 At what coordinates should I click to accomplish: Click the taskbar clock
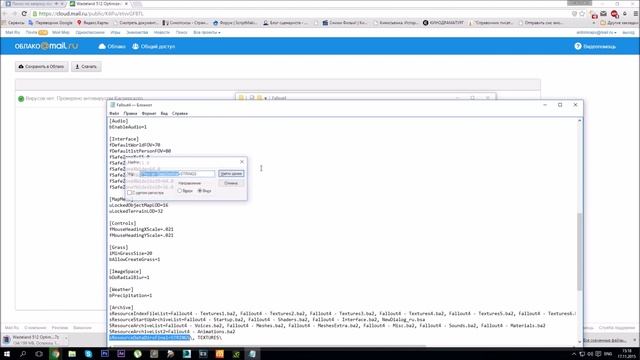coord(627,353)
